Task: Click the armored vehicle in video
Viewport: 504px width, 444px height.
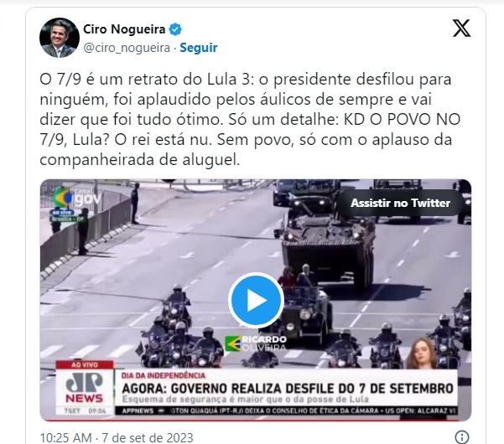Action: [328, 246]
